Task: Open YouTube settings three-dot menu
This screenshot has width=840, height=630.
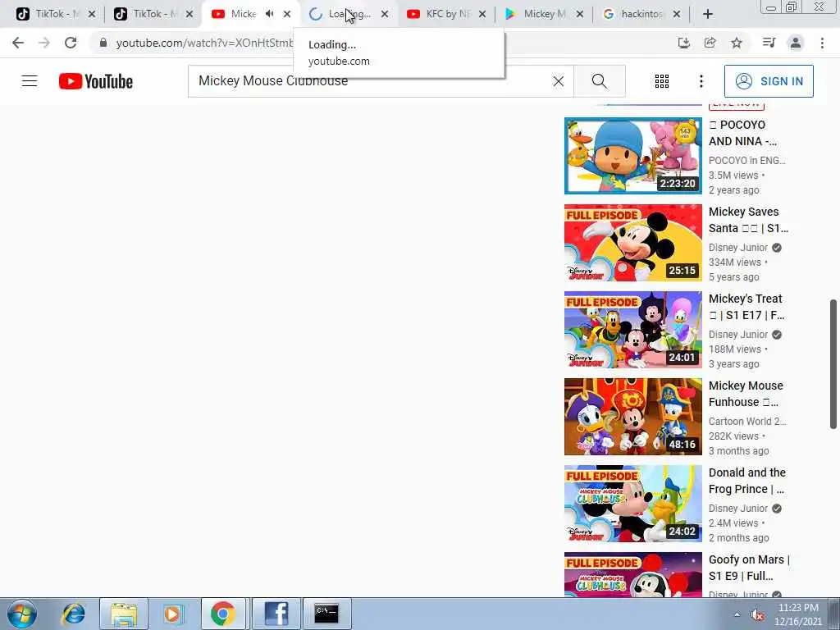Action: 701,81
